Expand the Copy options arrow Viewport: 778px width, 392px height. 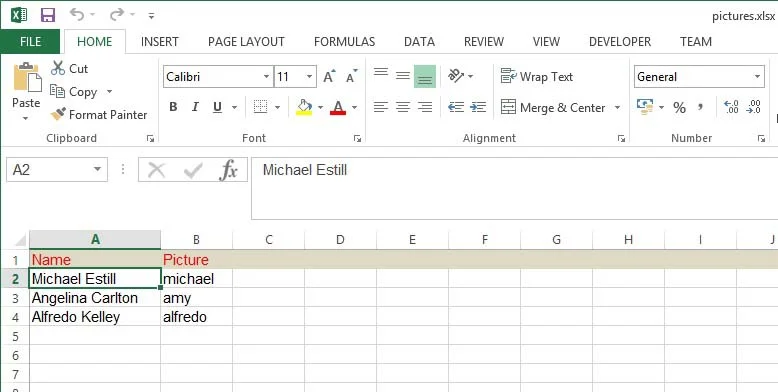click(x=109, y=92)
